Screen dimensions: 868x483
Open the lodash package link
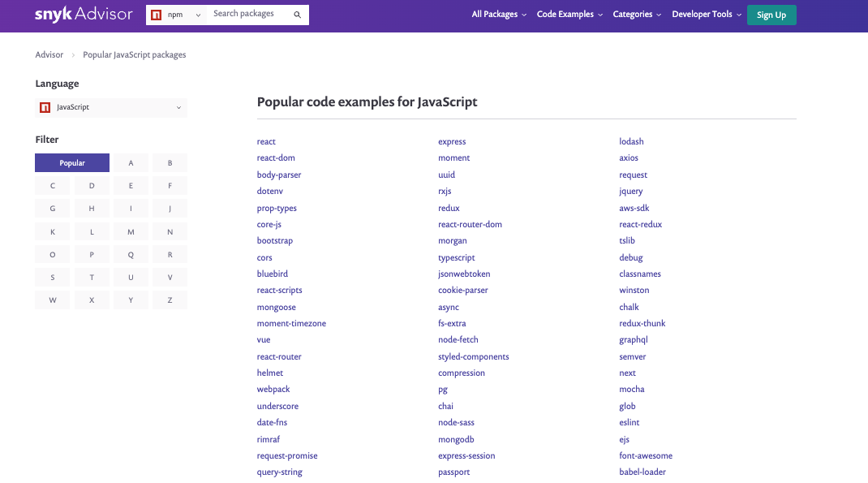click(x=631, y=141)
